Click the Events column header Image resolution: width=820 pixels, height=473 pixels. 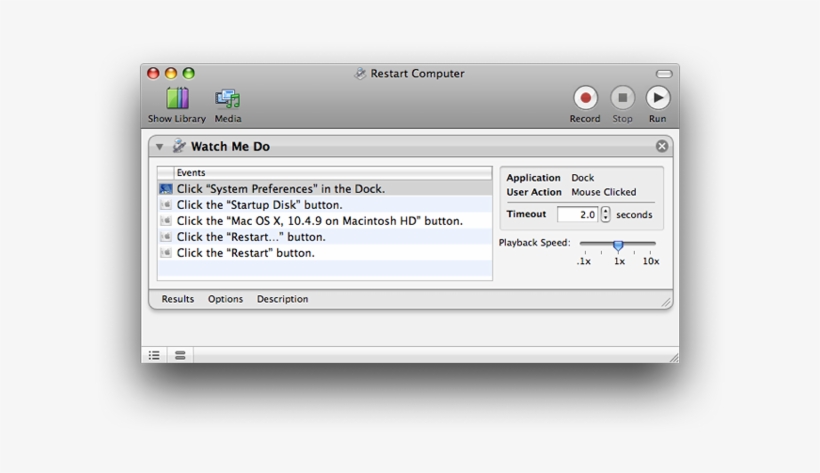[x=333, y=173]
